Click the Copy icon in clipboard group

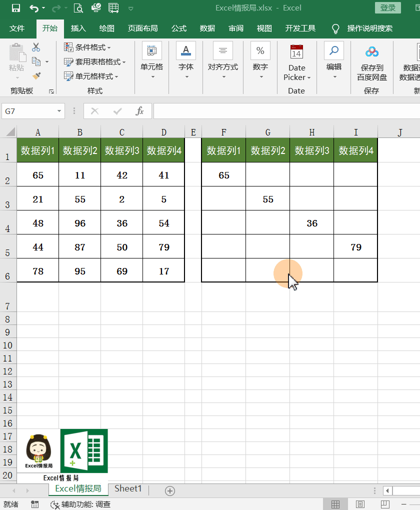[36, 61]
